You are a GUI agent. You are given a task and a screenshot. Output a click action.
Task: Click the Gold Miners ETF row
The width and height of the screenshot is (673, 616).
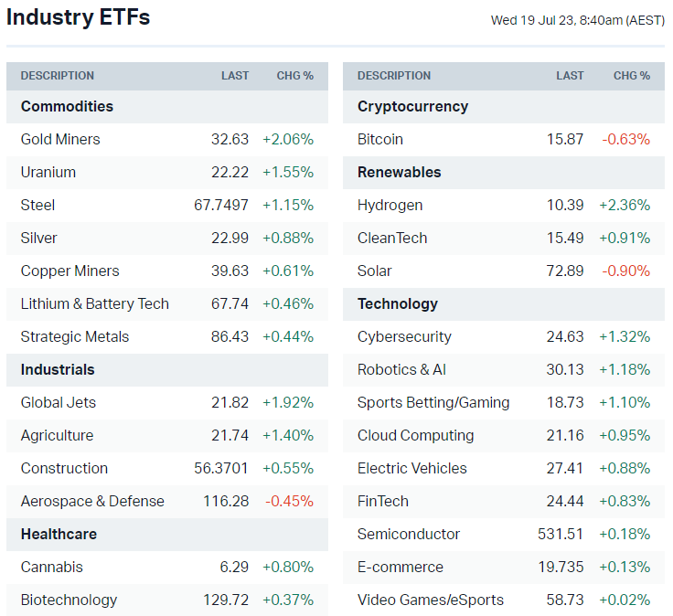(60, 139)
